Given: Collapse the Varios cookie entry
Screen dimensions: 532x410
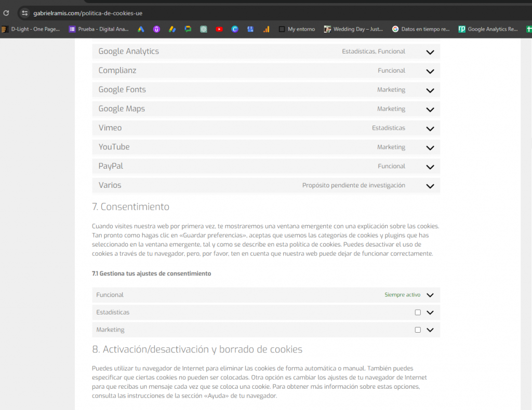Looking at the screenshot, I should tap(430, 186).
